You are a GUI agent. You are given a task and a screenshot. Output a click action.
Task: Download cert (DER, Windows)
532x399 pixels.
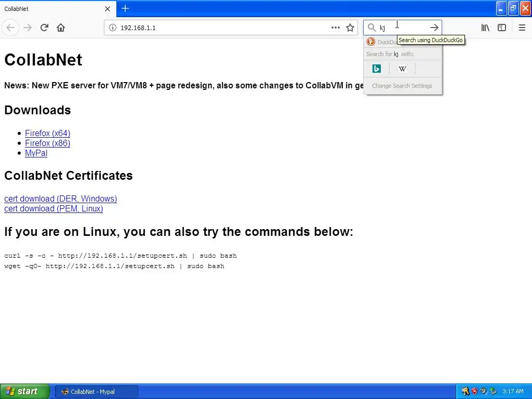click(60, 198)
